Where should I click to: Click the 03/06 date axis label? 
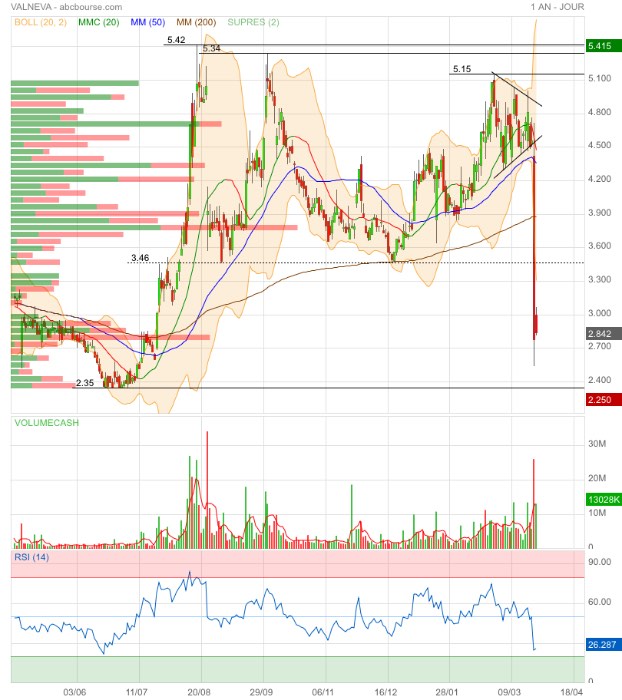[x=75, y=692]
